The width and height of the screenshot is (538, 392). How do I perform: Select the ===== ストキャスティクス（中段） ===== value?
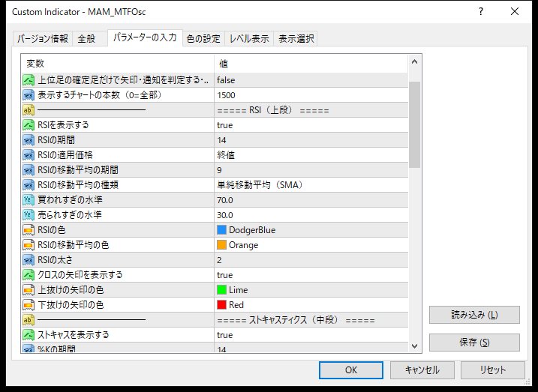point(311,320)
